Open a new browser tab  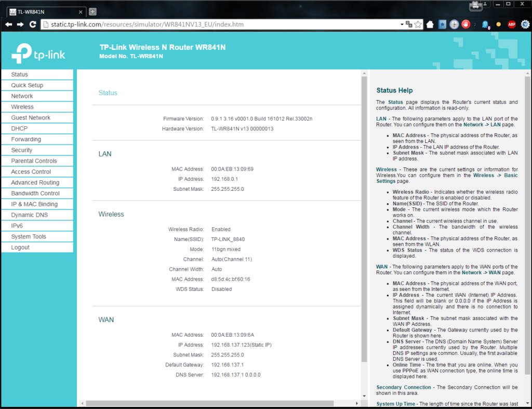92,11
